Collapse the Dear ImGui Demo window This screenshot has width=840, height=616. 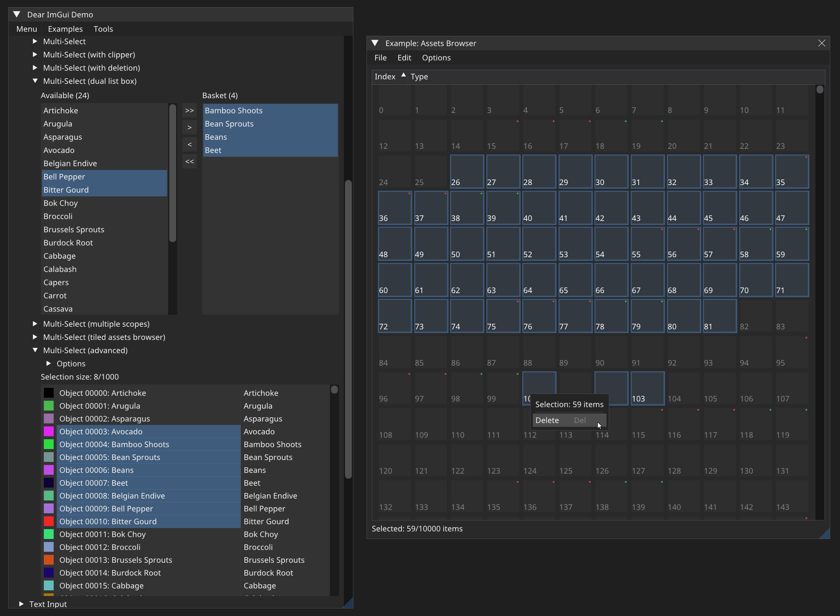coord(17,14)
